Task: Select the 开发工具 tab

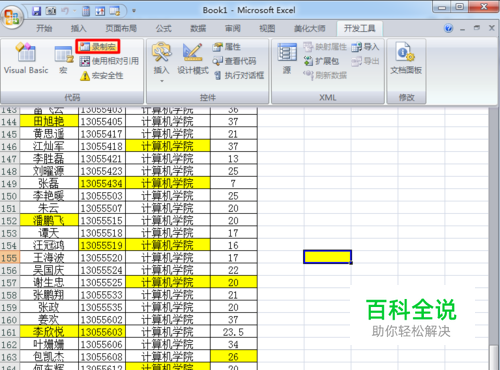Action: (x=360, y=28)
